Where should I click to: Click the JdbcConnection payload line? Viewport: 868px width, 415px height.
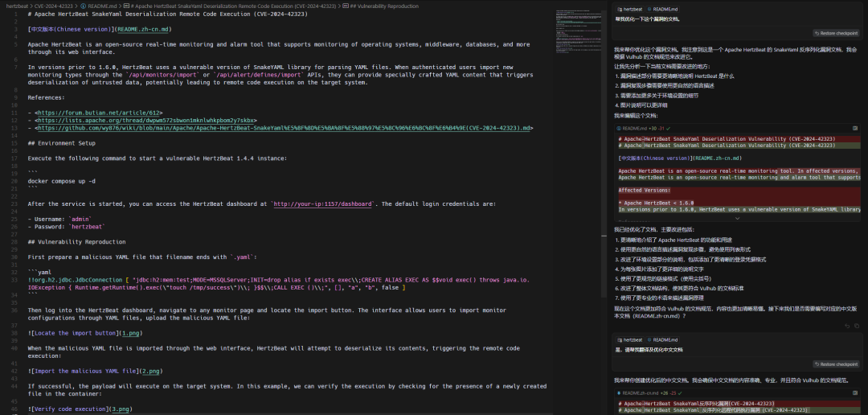pos(278,284)
